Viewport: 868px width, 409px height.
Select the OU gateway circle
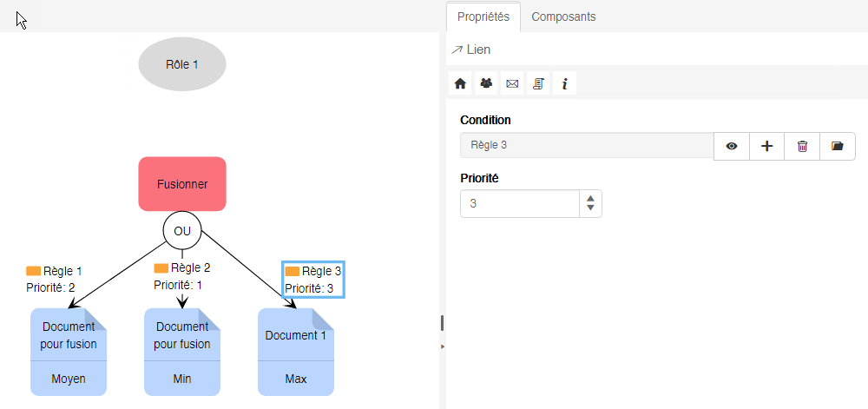coord(182,231)
